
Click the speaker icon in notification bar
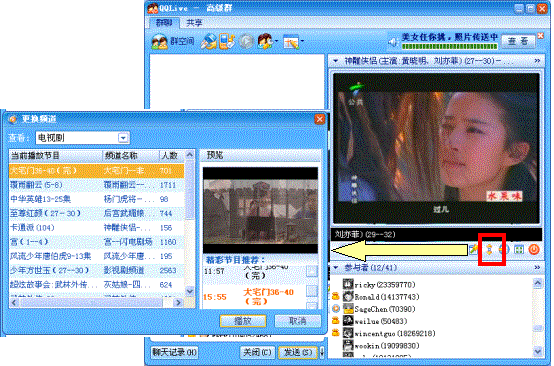point(393,42)
